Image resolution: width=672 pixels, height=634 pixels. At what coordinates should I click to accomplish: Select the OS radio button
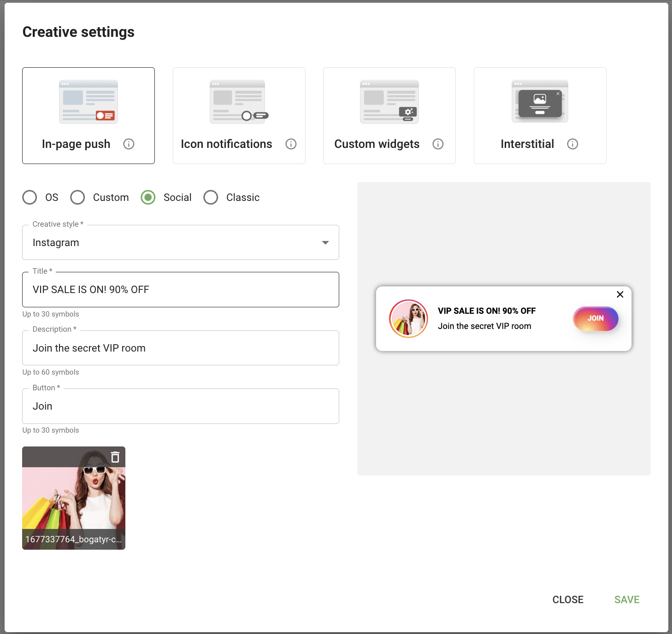pos(30,197)
